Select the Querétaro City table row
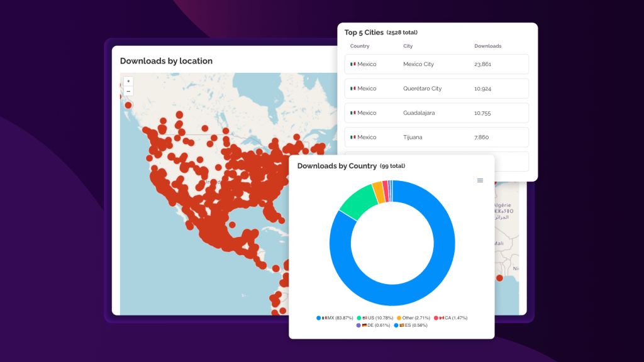Viewport: 644px width, 362px height. [x=436, y=89]
